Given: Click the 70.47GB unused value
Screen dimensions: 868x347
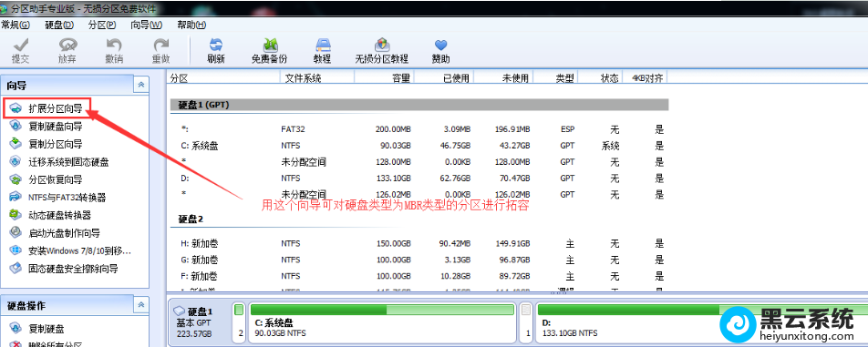Looking at the screenshot, I should click(516, 179).
